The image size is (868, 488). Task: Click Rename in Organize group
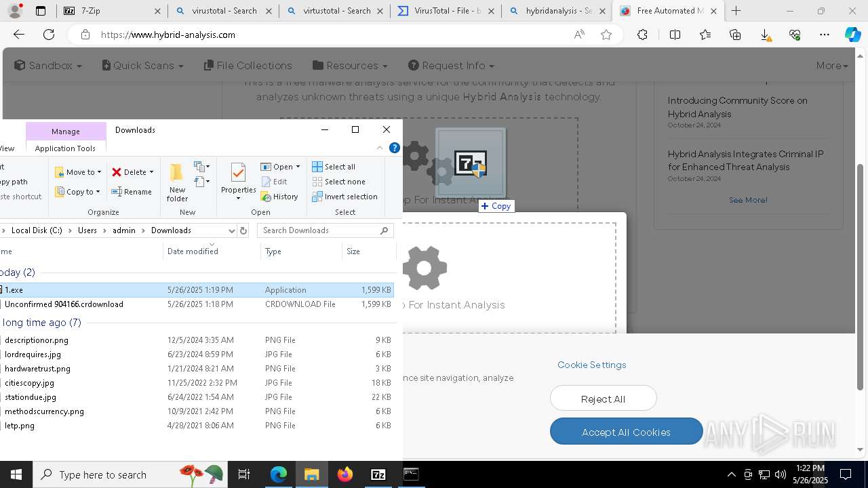(x=132, y=192)
